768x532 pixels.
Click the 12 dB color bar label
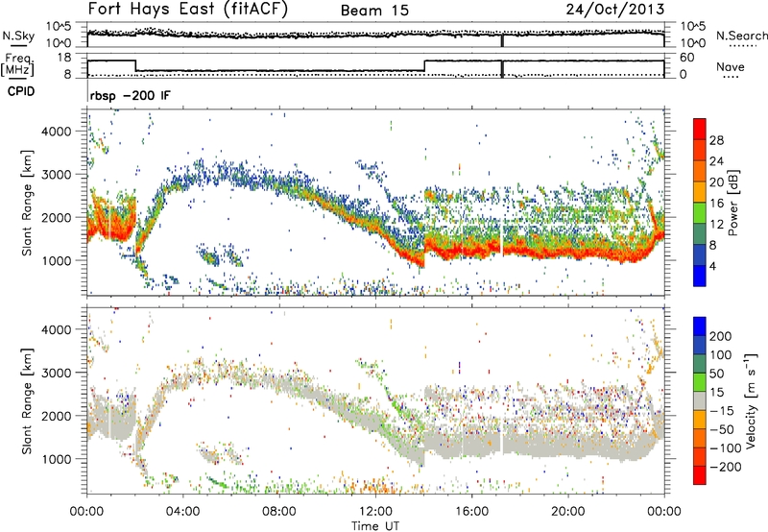(716, 225)
